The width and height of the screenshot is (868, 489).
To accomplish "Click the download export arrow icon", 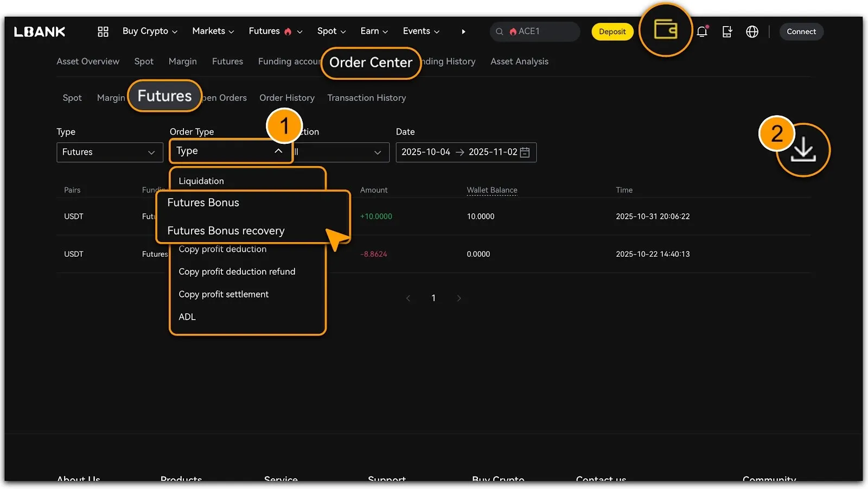I will point(803,150).
